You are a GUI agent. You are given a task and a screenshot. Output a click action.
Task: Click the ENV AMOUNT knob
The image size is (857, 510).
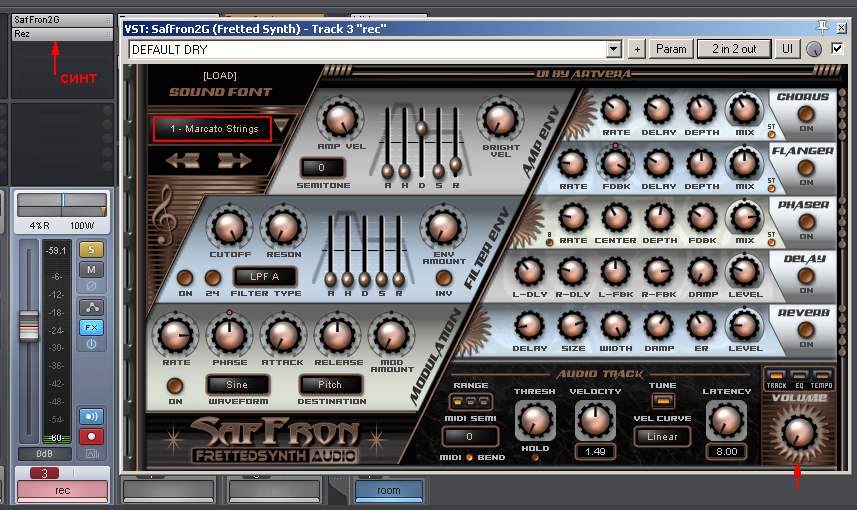tap(443, 227)
